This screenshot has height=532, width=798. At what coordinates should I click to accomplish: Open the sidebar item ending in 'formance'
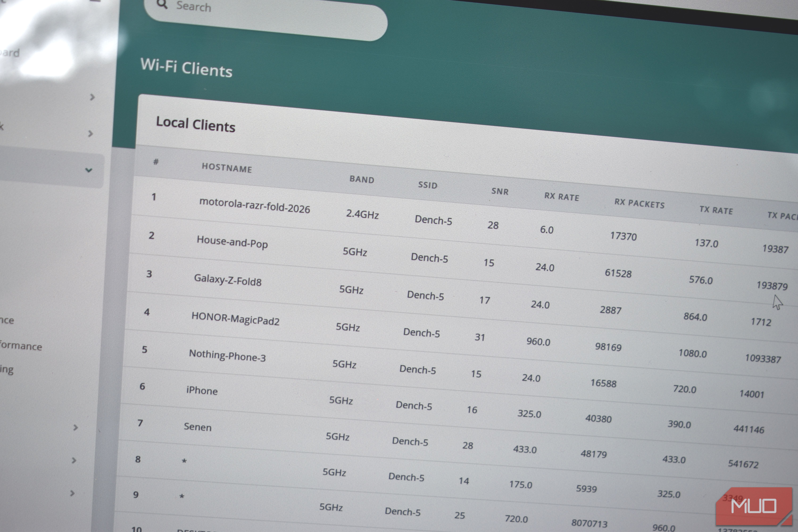coord(21,346)
